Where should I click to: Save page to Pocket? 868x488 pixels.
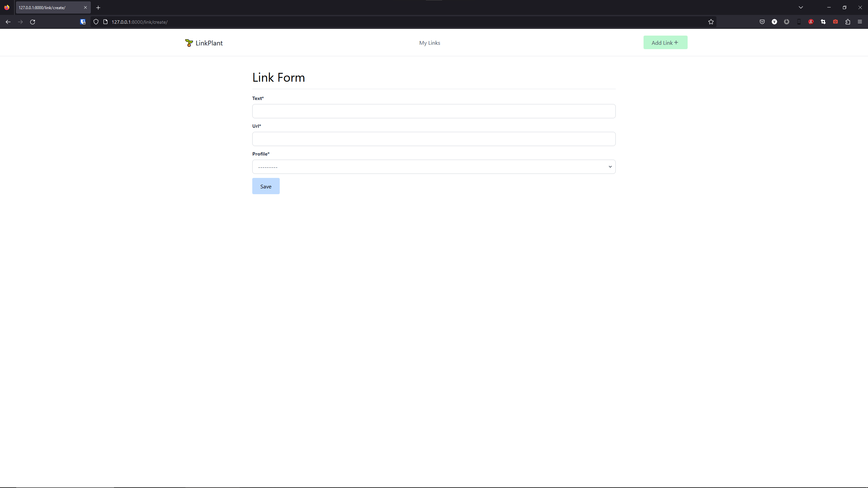click(x=762, y=22)
